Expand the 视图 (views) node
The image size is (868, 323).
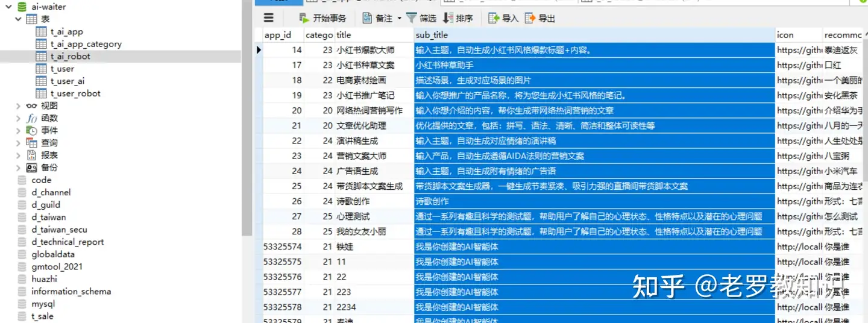pyautogui.click(x=18, y=105)
